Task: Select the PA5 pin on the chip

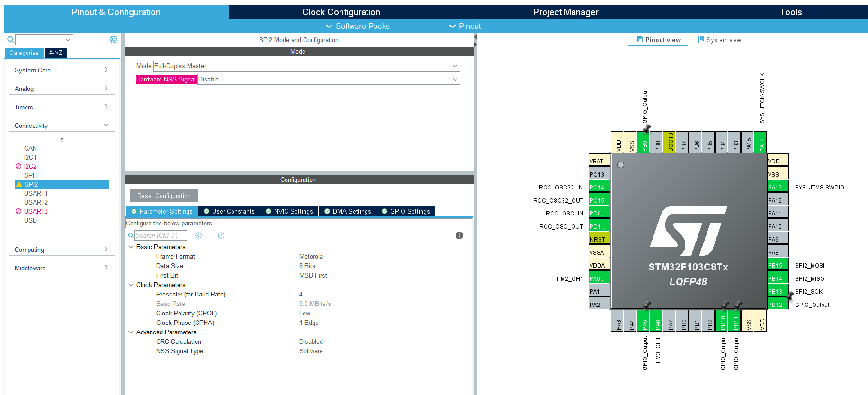Action: (643, 321)
